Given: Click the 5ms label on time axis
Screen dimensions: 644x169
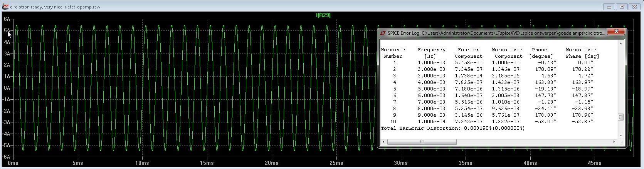Looking at the screenshot, I should [78, 163].
